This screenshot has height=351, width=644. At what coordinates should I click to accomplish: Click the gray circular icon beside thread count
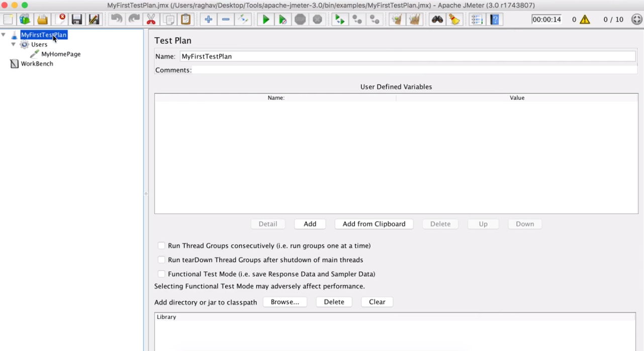tap(636, 20)
